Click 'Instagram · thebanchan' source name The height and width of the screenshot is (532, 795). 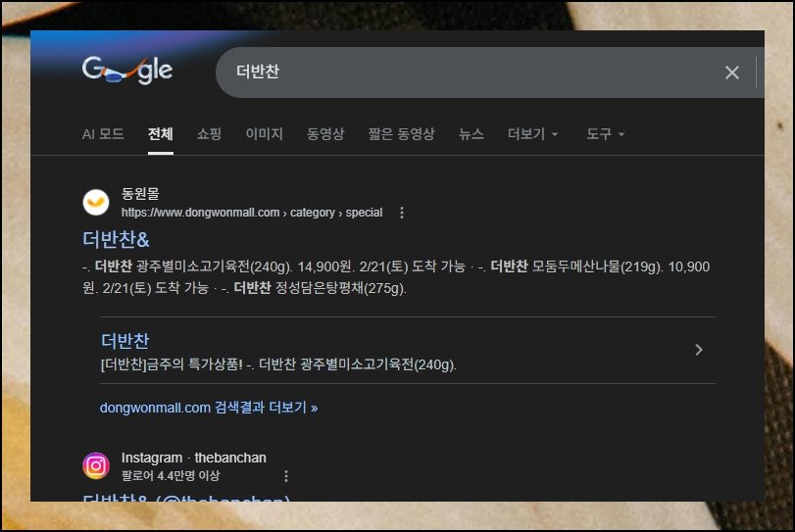pos(194,458)
